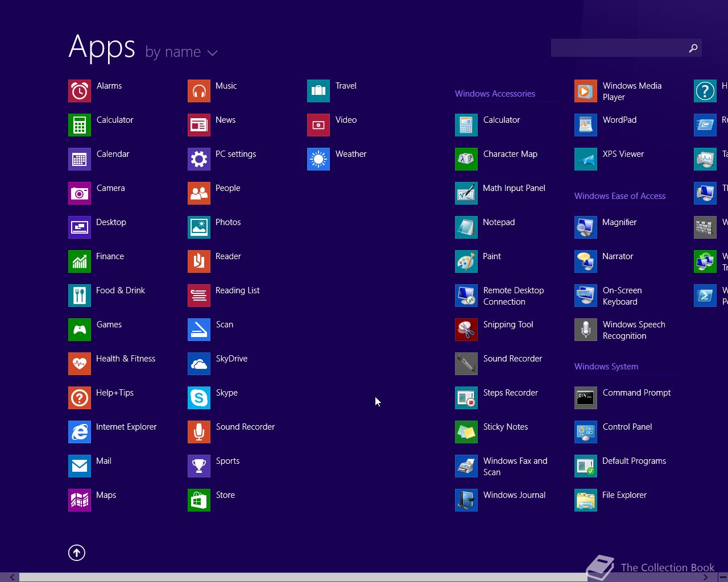Launch the Windows Media Player icon

tap(586, 91)
